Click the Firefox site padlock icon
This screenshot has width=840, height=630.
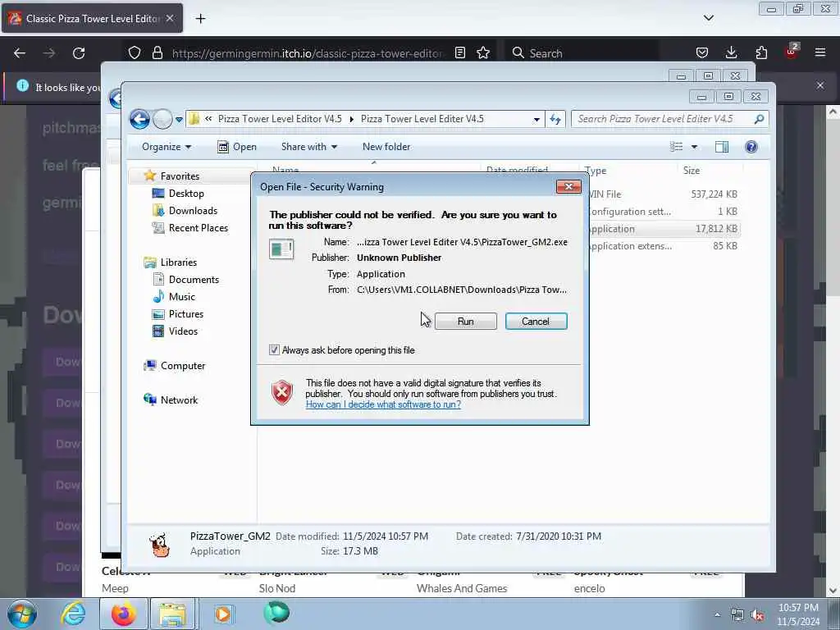157,53
